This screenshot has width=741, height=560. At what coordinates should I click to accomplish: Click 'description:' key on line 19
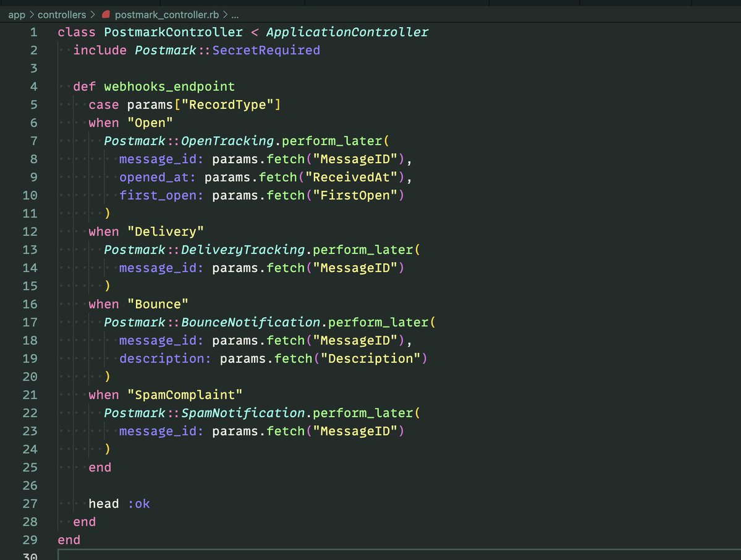coord(165,358)
